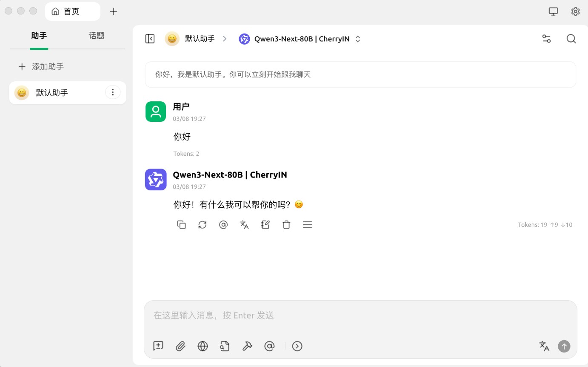Regenerate the Qwen3-Next-80B response
This screenshot has width=588, height=367.
click(203, 224)
